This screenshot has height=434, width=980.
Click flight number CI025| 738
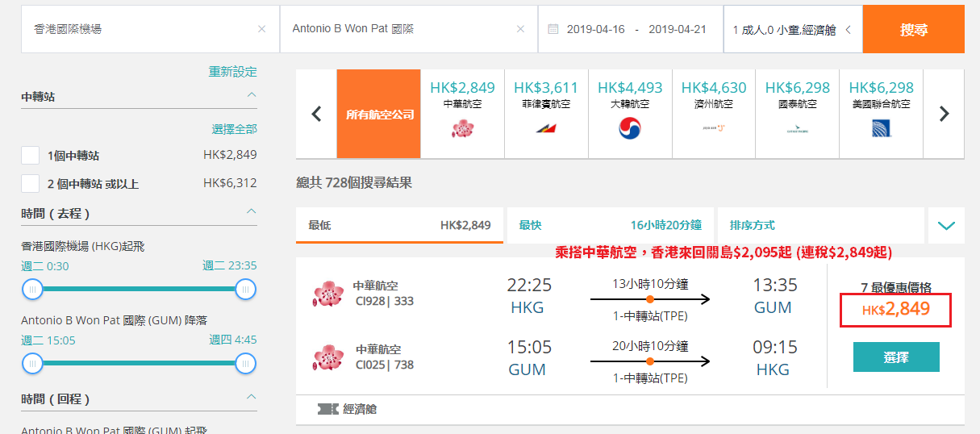click(385, 365)
